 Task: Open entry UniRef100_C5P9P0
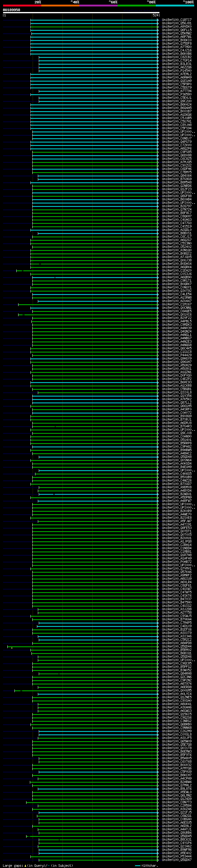(177, 84)
